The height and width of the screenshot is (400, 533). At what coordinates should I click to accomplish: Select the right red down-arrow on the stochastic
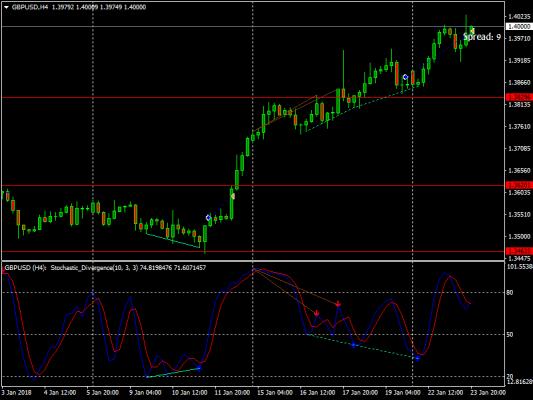[338, 303]
